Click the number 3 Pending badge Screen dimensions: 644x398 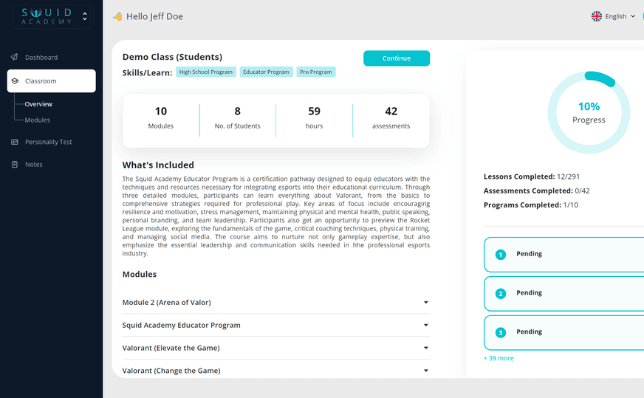pos(500,333)
